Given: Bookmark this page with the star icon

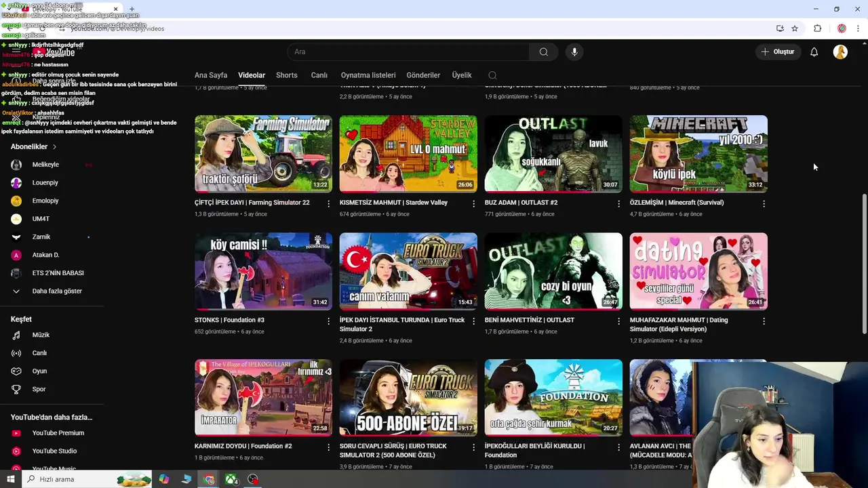Looking at the screenshot, I should pyautogui.click(x=795, y=28).
